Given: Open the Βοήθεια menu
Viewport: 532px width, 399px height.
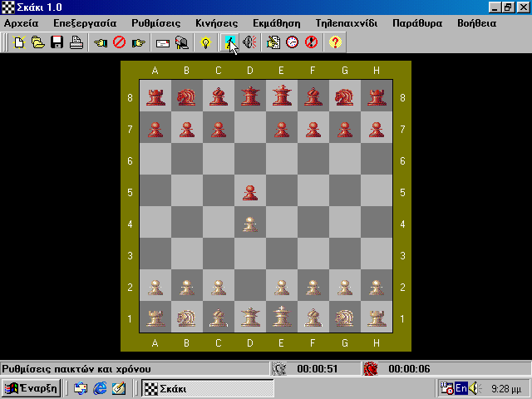Looking at the screenshot, I should click(x=476, y=23).
